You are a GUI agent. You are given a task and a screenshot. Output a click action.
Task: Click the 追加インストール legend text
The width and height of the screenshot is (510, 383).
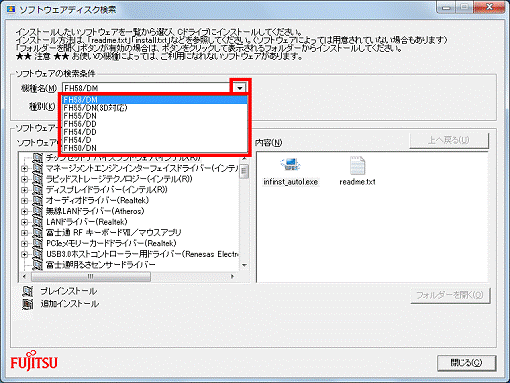point(70,304)
